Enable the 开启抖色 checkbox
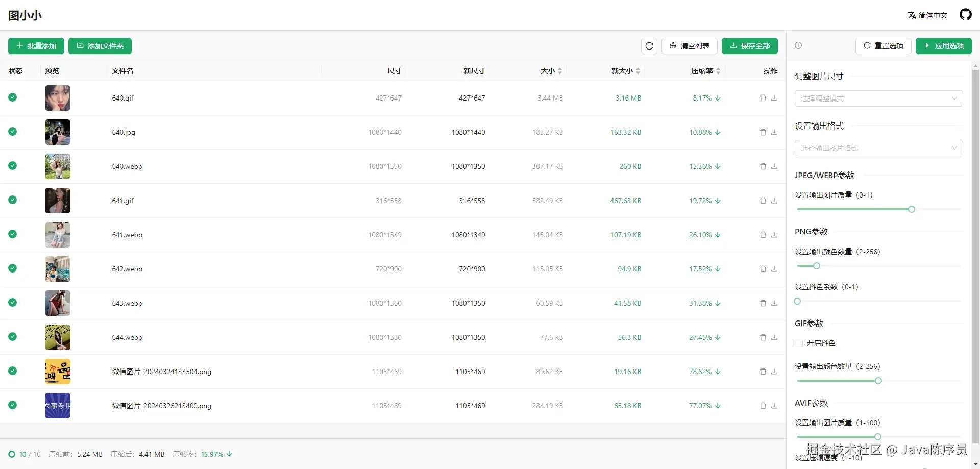Image resolution: width=980 pixels, height=469 pixels. pyautogui.click(x=799, y=343)
